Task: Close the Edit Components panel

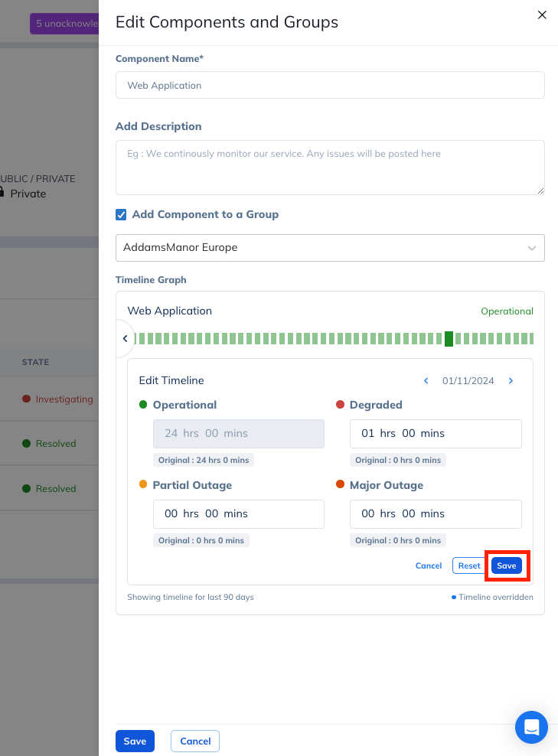Action: pyautogui.click(x=542, y=15)
